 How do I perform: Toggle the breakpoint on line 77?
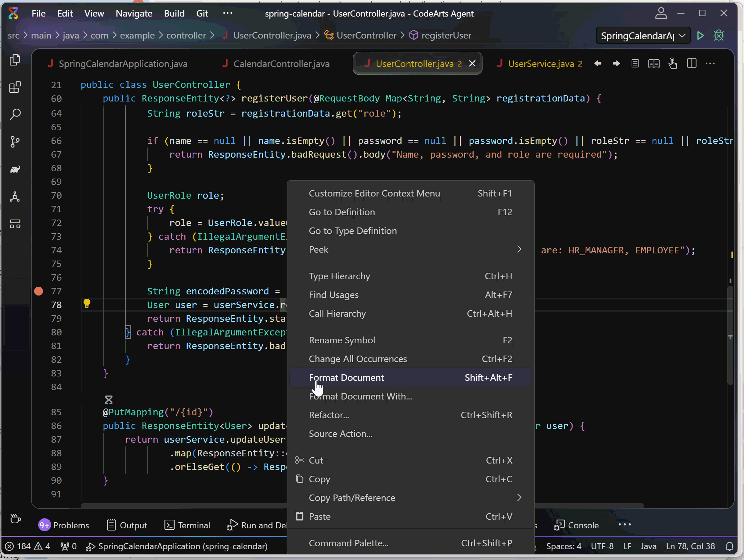(39, 291)
